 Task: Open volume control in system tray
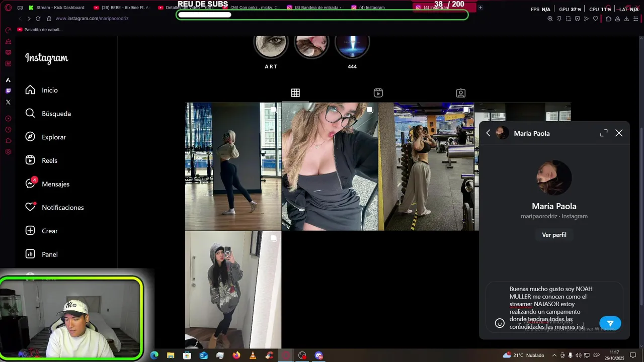point(579,355)
